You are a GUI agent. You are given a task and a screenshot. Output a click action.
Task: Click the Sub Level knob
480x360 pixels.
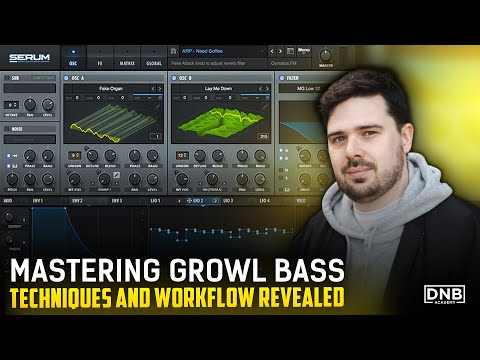[x=48, y=105]
